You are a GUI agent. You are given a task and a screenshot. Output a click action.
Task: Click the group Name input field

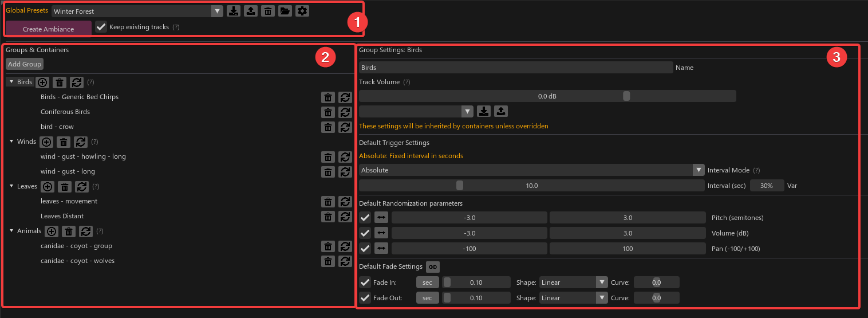(516, 68)
